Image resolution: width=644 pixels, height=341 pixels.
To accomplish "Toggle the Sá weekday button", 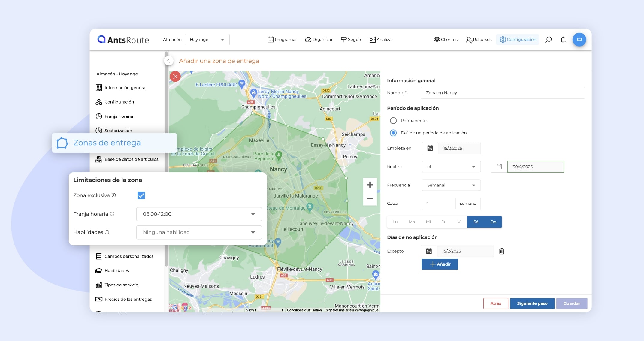I will pyautogui.click(x=476, y=222).
